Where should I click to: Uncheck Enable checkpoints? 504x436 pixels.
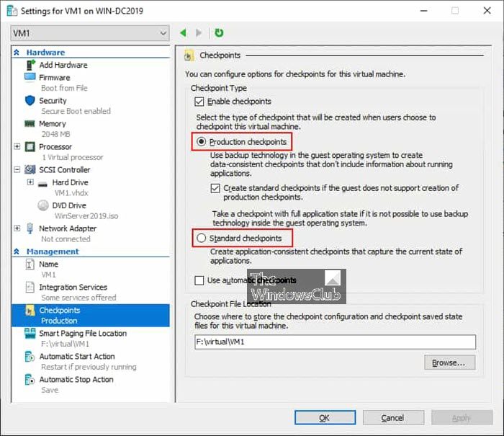(199, 102)
